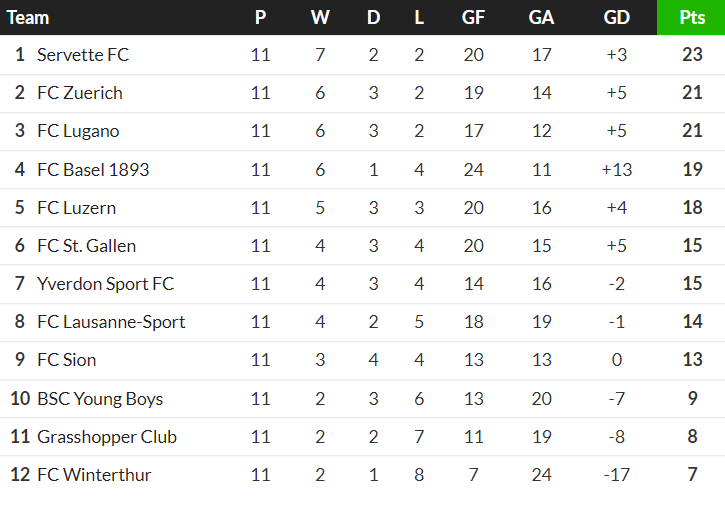Click FC Basel's +13 goal difference
This screenshot has height=506, width=725.
[617, 170]
